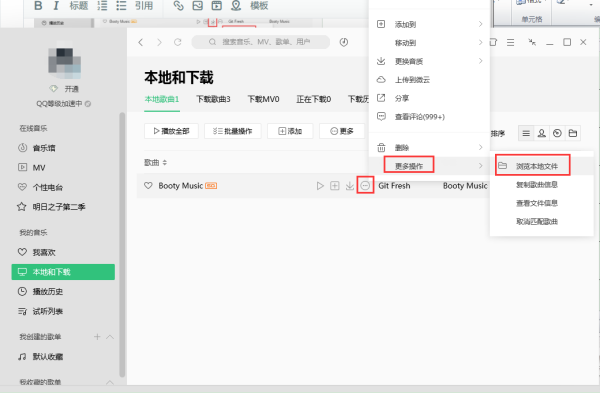
Task: Download Booty Music via row download icon
Action: coord(350,186)
